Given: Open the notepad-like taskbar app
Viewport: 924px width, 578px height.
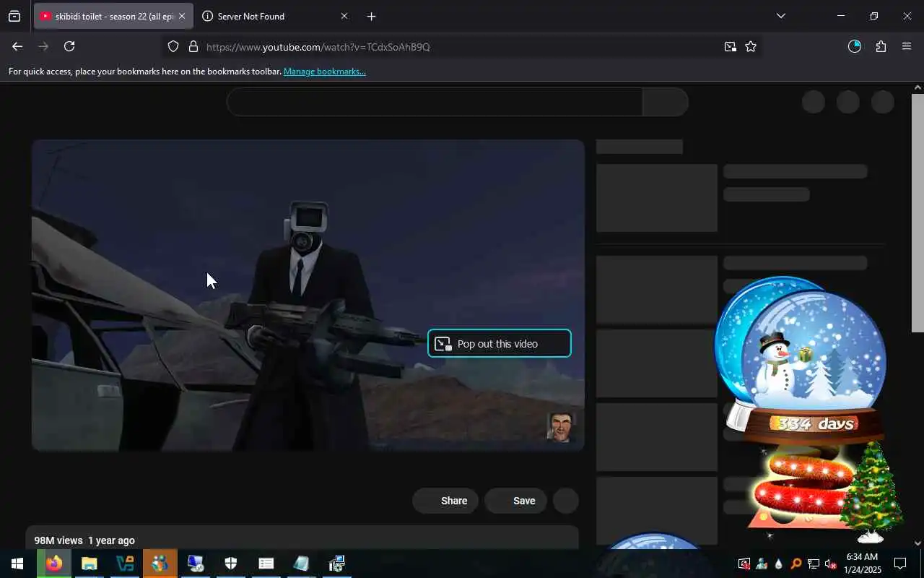Looking at the screenshot, I should point(301,564).
